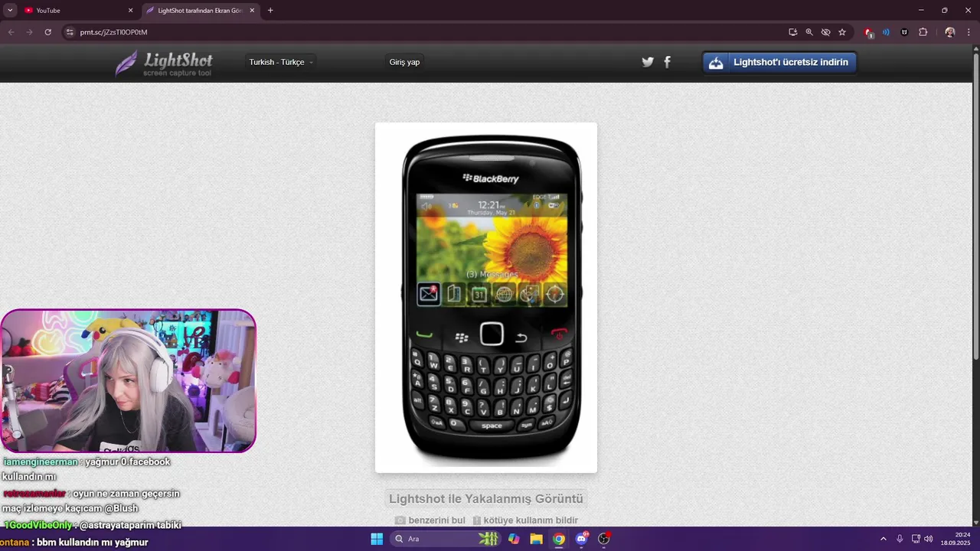Reload the current page
This screenshot has width=980, height=551.
point(47,32)
